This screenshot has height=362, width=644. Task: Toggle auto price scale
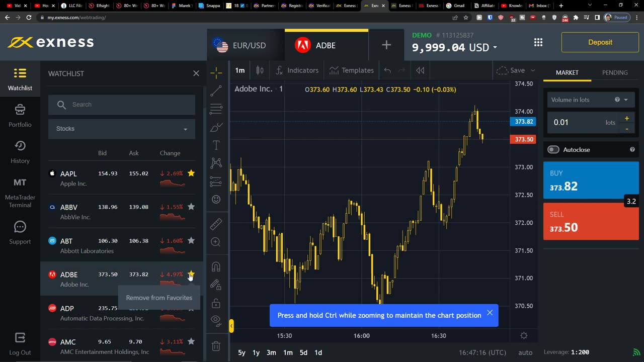coord(525,352)
